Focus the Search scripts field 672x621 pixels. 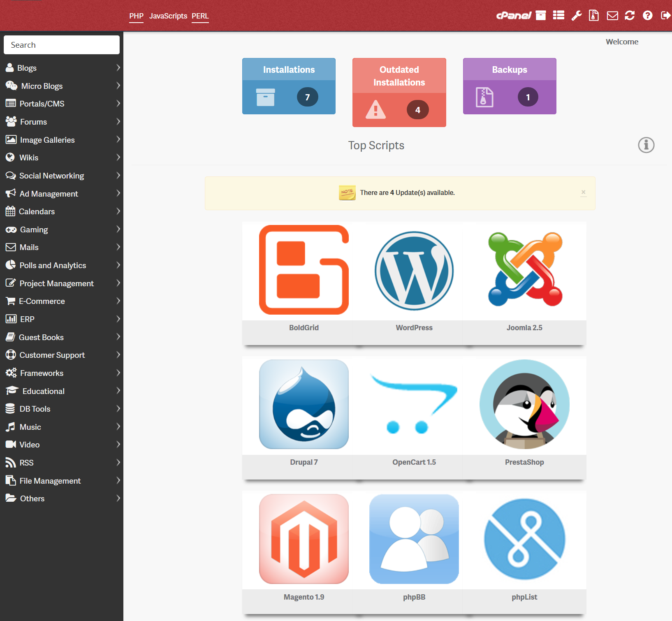coord(62,45)
